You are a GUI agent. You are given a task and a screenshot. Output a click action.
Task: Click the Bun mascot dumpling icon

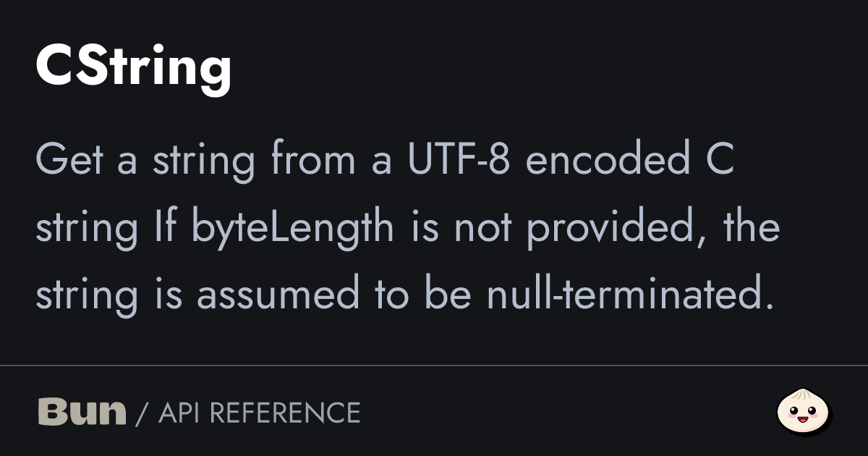(x=804, y=413)
